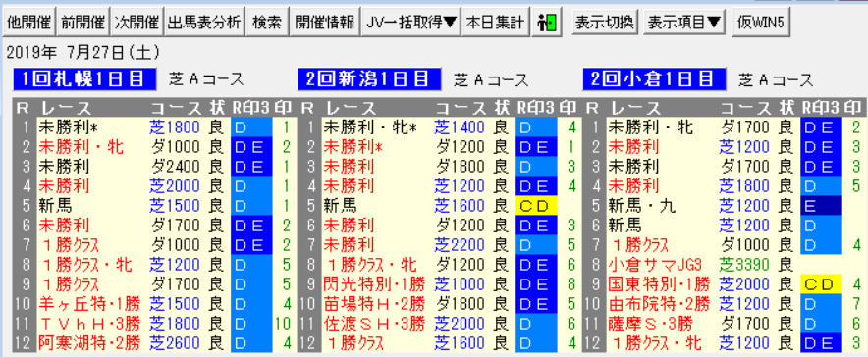
Task: Click the date 2019年 7月27日(土)
Action: click(83, 53)
